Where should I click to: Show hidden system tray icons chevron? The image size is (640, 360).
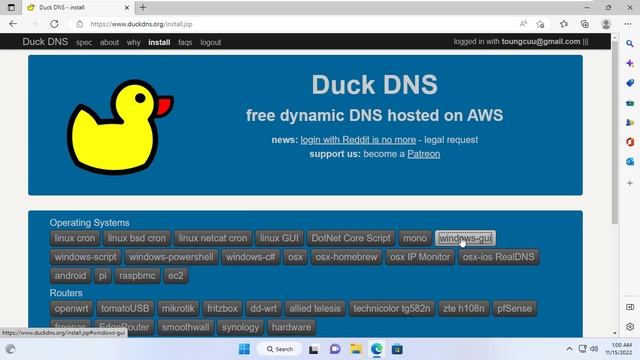[569, 349]
